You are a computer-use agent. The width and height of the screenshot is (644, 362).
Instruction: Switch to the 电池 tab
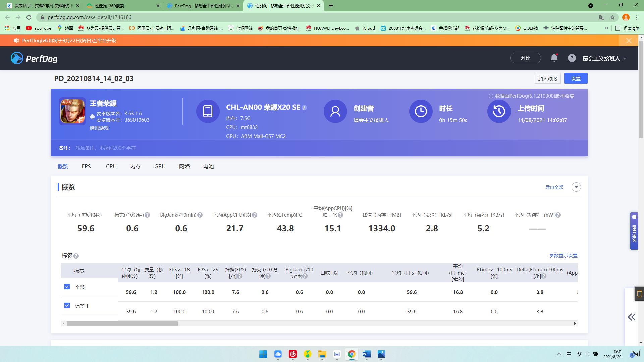pyautogui.click(x=209, y=166)
